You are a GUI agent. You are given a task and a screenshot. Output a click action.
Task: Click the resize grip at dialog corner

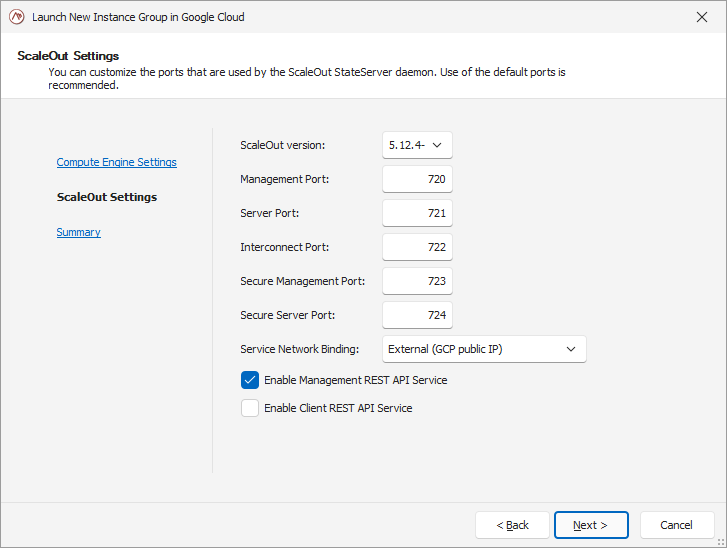tap(721, 542)
